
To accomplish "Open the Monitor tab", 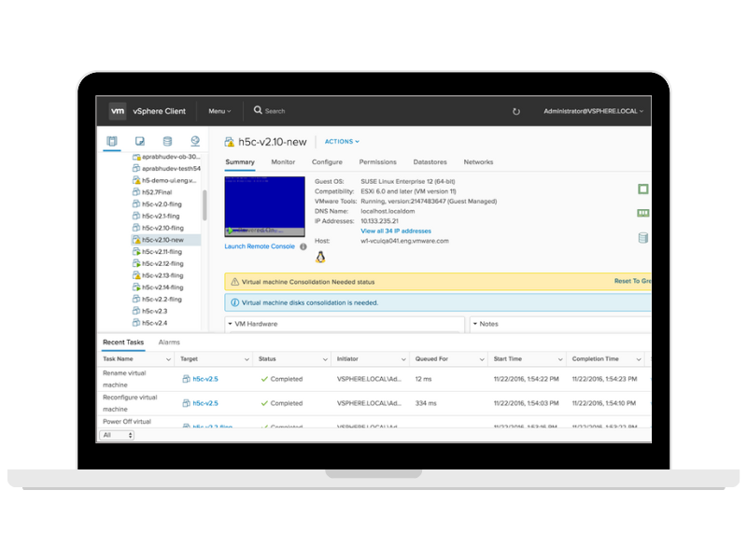I will tap(283, 161).
